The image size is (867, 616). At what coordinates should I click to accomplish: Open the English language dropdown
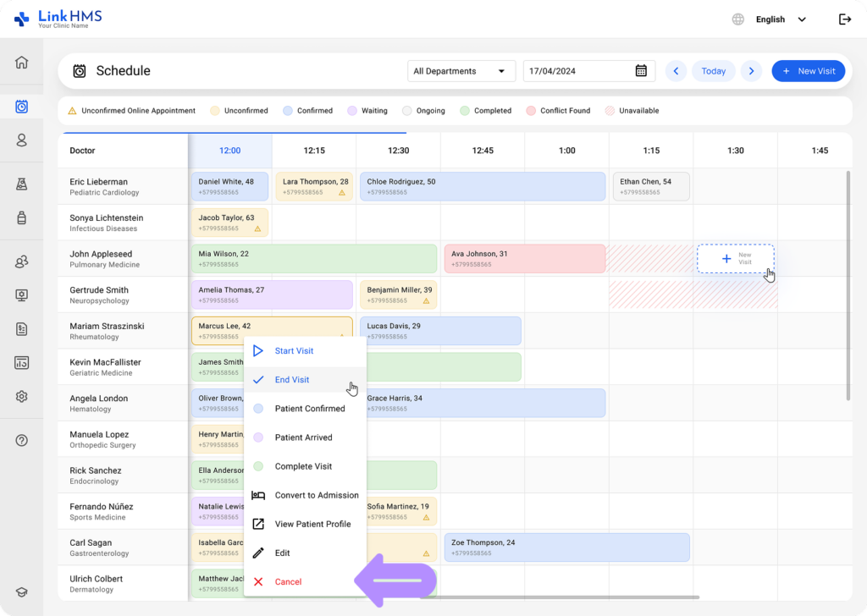coord(781,19)
